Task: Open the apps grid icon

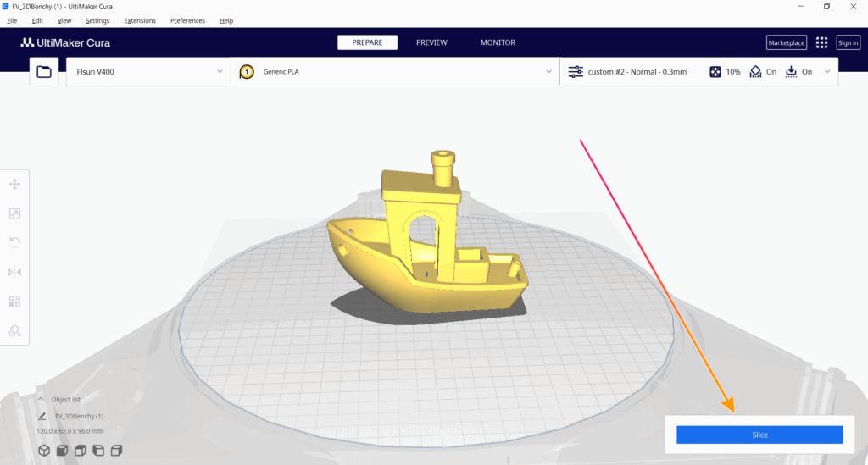Action: point(821,42)
